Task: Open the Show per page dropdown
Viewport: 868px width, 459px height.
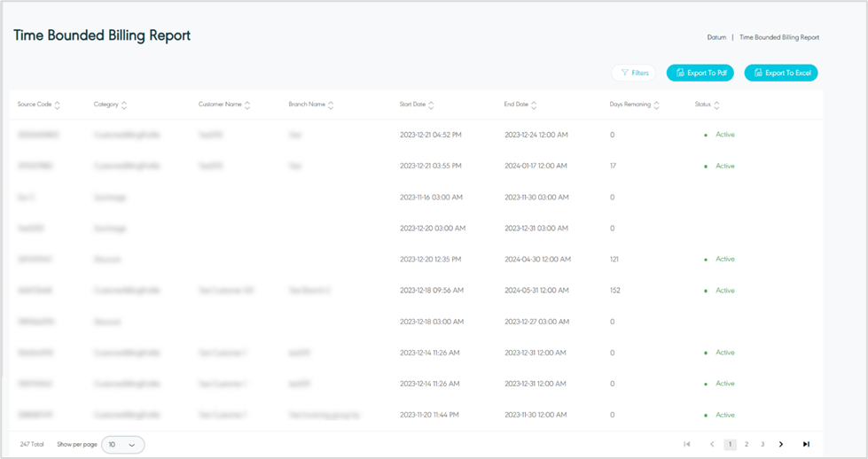Action: click(123, 444)
